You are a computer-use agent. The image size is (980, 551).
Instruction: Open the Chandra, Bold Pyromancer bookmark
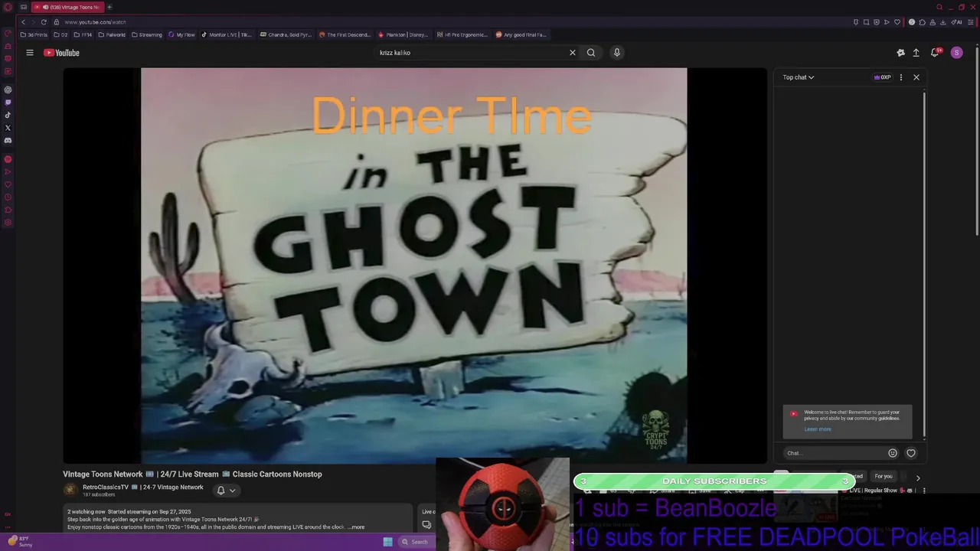point(286,34)
